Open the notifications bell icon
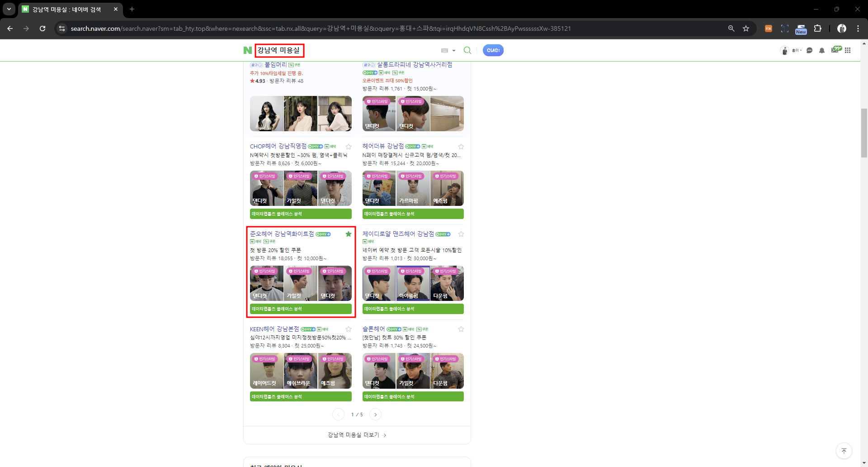The height and width of the screenshot is (467, 868). [x=822, y=50]
